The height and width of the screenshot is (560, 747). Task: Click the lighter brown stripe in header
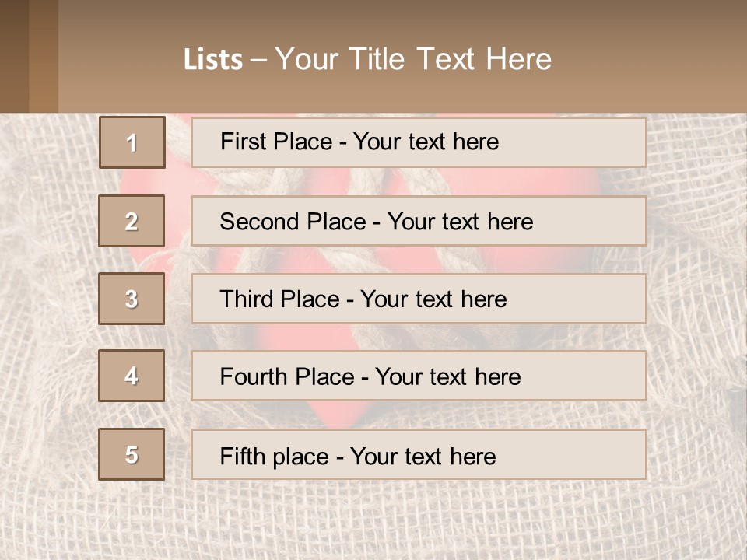pos(44,56)
